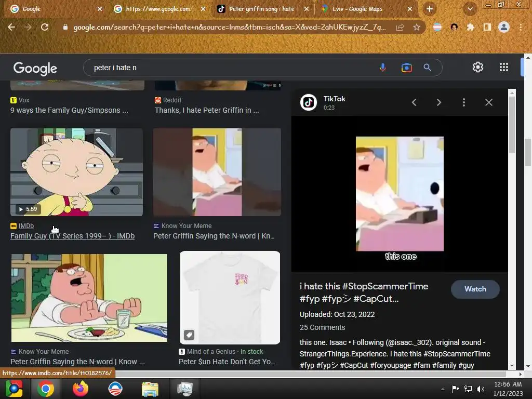Click the '25 Comments' text
The width and height of the screenshot is (532, 399).
point(322,327)
